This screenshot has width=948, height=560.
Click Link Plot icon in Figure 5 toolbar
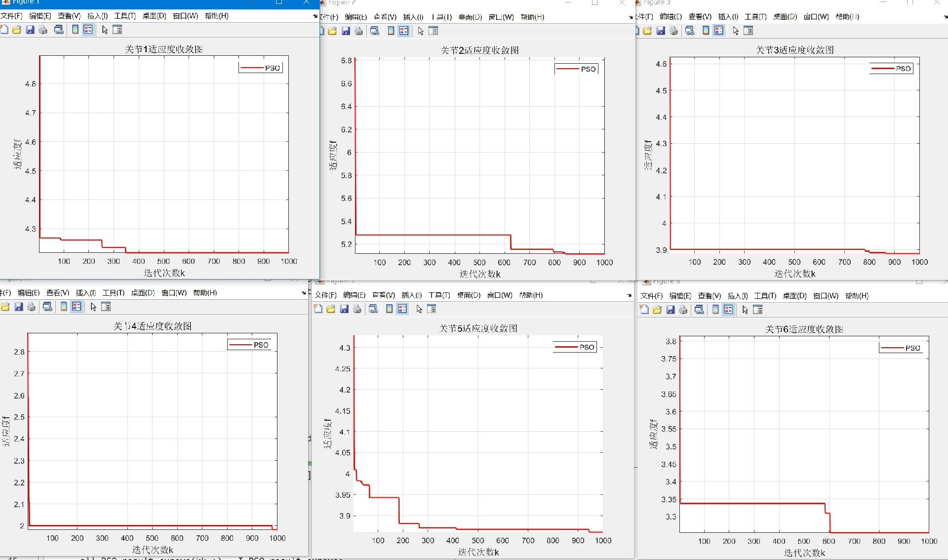[x=374, y=309]
